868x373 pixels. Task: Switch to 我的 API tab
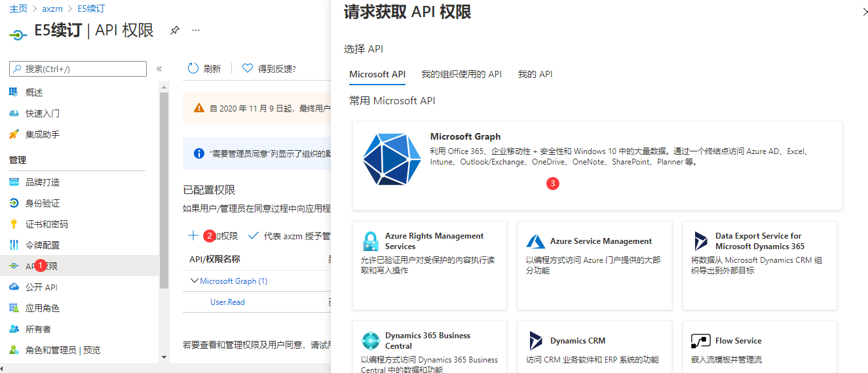[535, 74]
